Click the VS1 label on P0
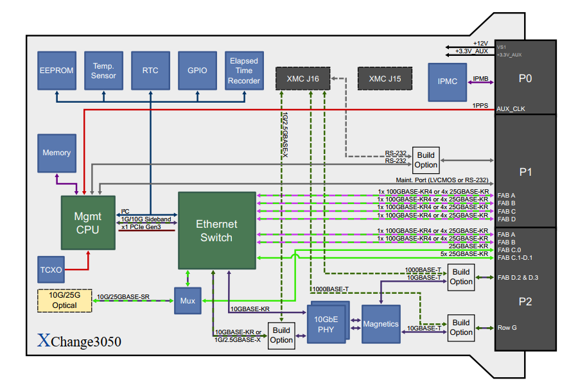This screenshot has height=392, width=578. [x=502, y=47]
